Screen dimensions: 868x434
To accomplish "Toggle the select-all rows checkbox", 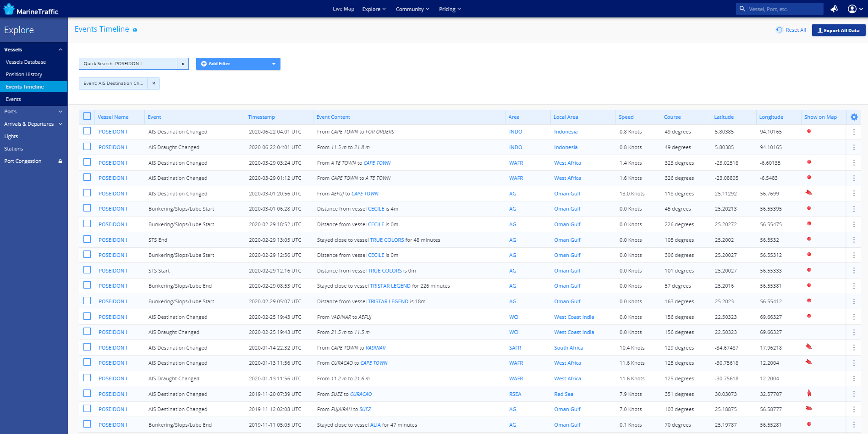I will (87, 117).
